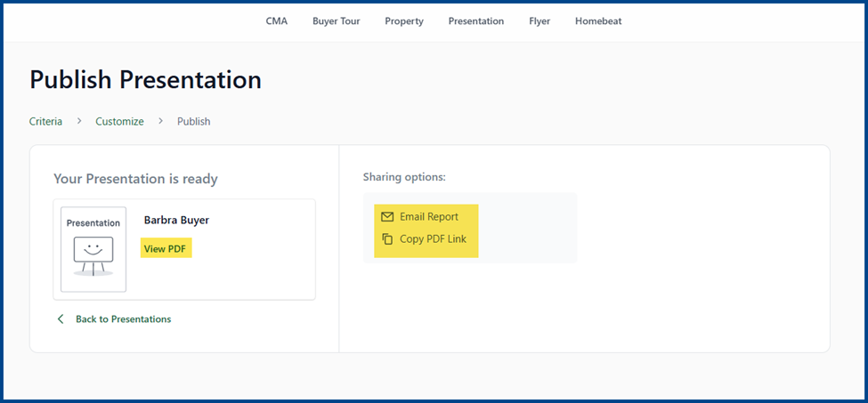This screenshot has width=868, height=403.
Task: Open the Presentation thumbnail preview
Action: click(x=93, y=249)
